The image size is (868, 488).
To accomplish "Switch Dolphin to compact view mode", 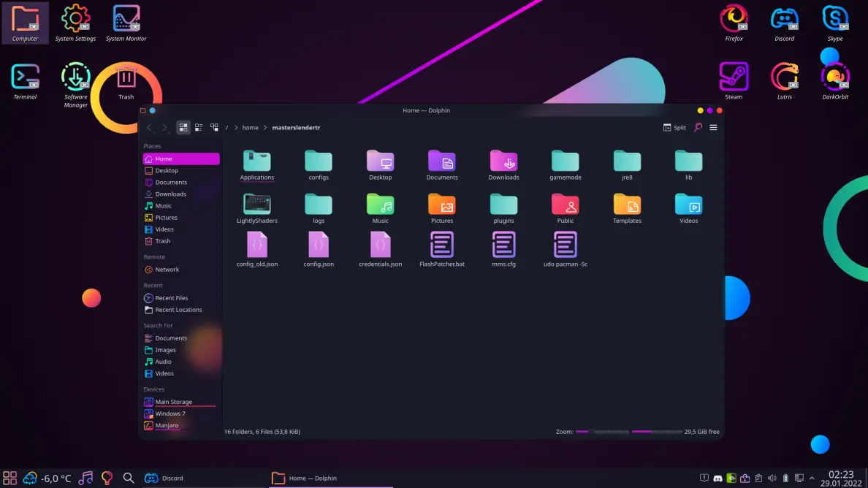I will 199,127.
